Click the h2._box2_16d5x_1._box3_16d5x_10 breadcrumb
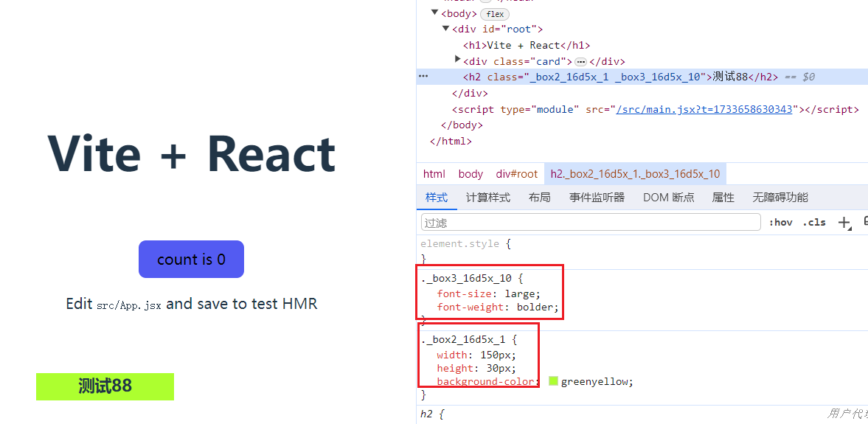This screenshot has width=868, height=424. pyautogui.click(x=635, y=174)
